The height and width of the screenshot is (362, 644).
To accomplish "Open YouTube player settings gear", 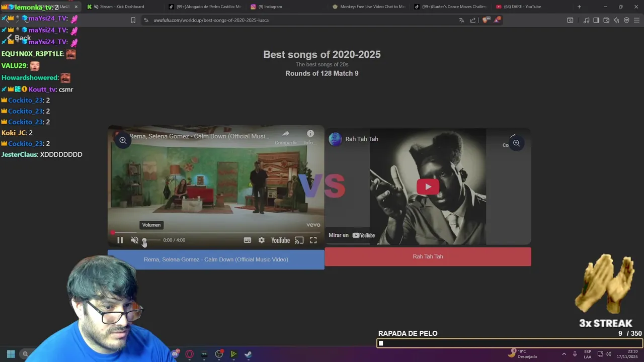I will pos(262,240).
